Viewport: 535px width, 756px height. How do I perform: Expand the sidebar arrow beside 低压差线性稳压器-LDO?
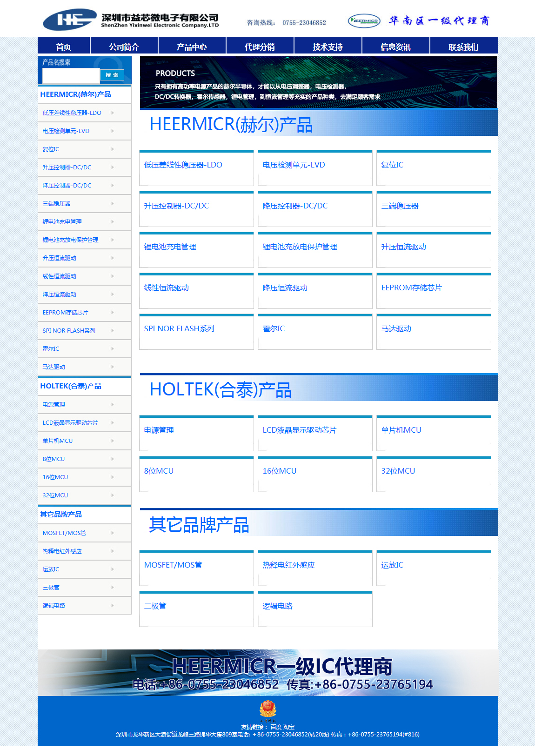(113, 113)
